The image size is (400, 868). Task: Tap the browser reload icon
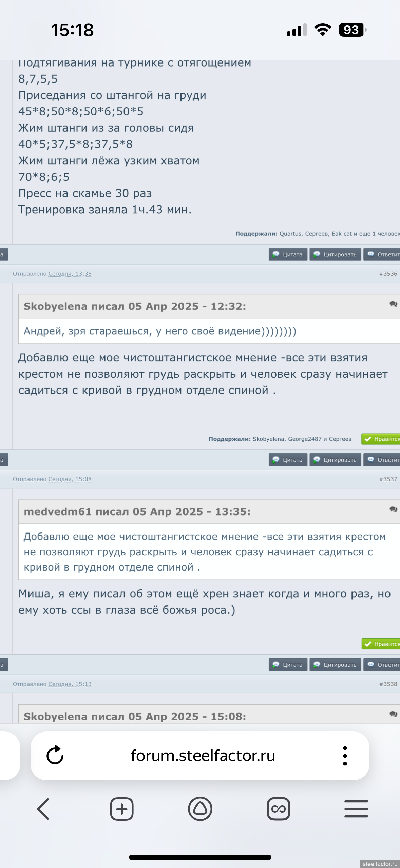[55, 755]
